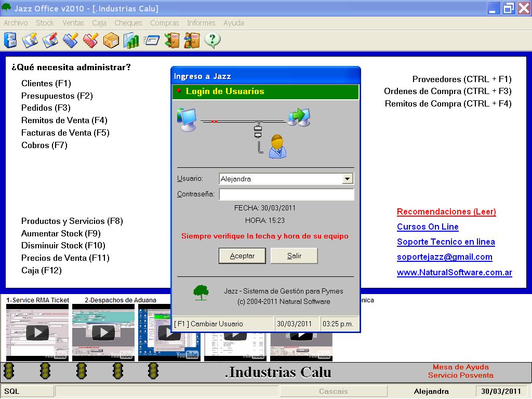Open Productos y Servicios (F8)
Screen dimensions: 532x399
coord(72,221)
